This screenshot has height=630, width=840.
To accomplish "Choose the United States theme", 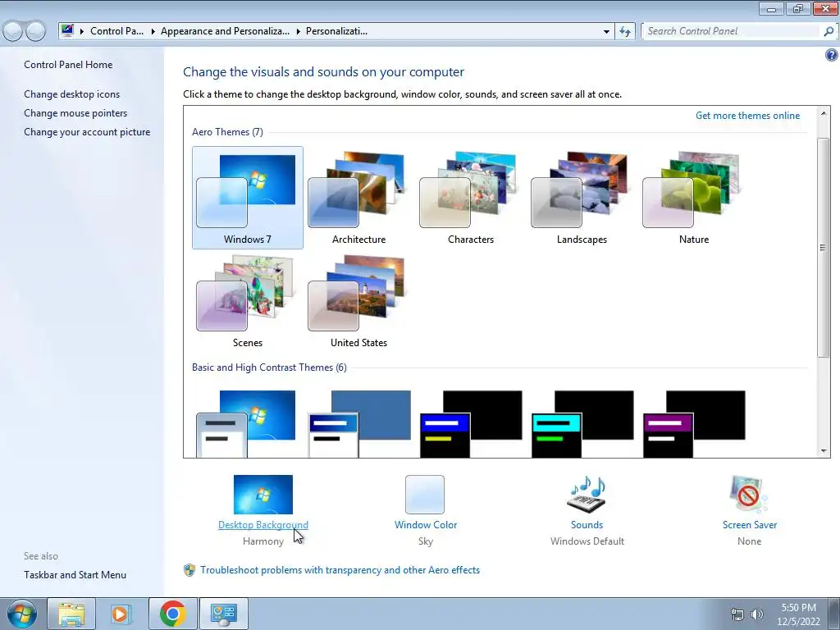I will (358, 301).
